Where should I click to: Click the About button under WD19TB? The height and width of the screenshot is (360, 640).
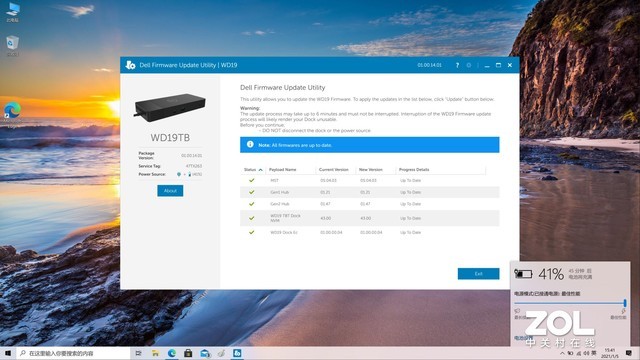[170, 191]
